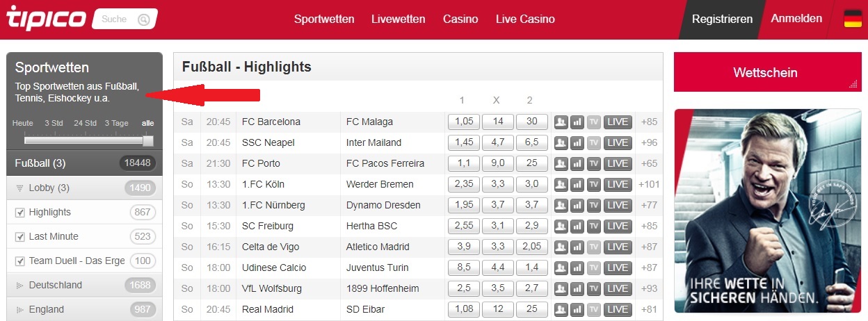
Task: Select odds 1,05 for FC Barcelona win
Action: pyautogui.click(x=464, y=122)
